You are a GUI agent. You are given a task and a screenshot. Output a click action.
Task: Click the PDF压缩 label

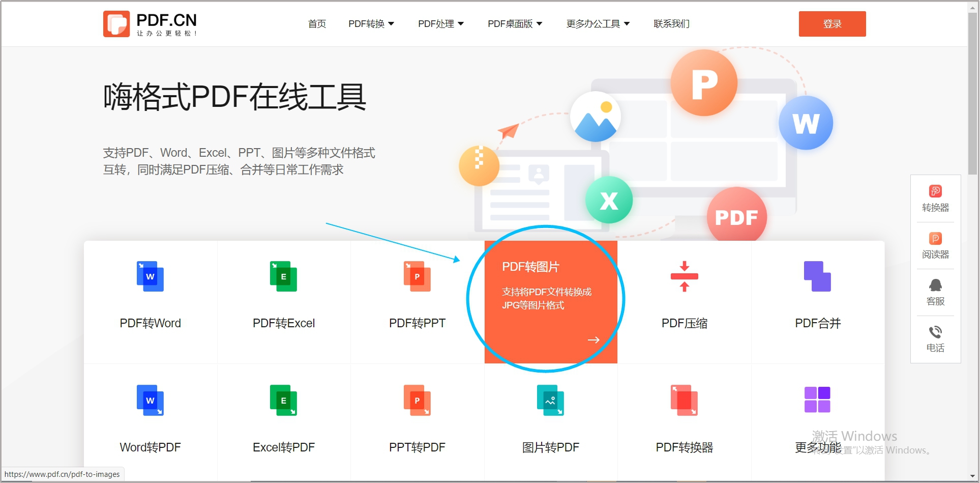685,323
